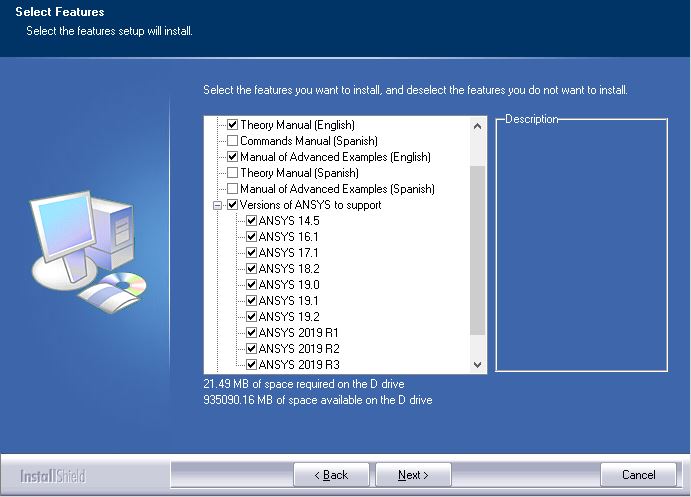Deselect ANSYS 2019 R3 checkbox
691x497 pixels.
(x=252, y=365)
